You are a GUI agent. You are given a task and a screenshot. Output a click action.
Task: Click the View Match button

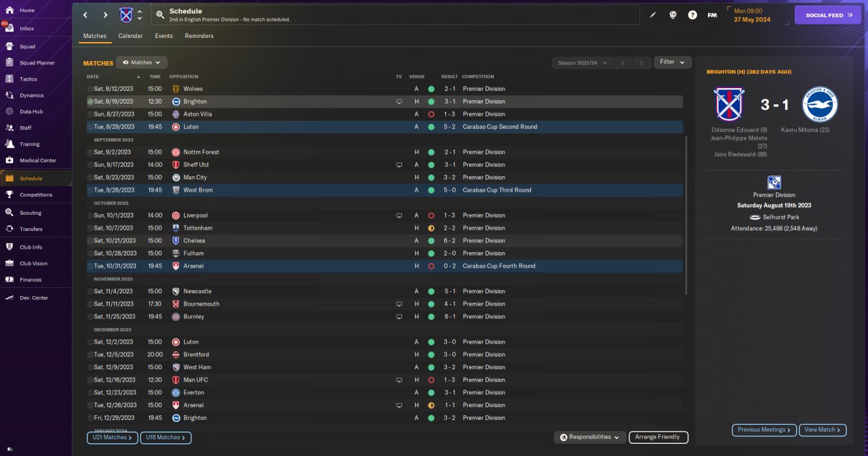coord(823,430)
